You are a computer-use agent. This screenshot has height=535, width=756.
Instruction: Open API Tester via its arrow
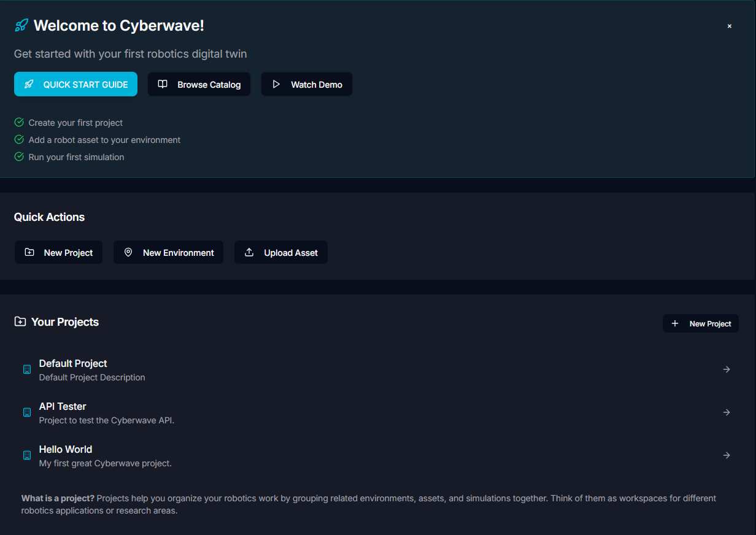(x=727, y=412)
